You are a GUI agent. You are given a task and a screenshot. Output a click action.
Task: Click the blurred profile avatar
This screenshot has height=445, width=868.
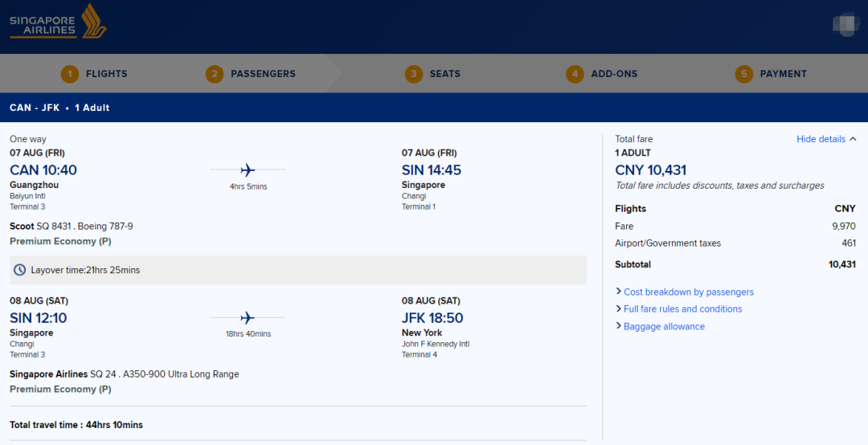[846, 23]
